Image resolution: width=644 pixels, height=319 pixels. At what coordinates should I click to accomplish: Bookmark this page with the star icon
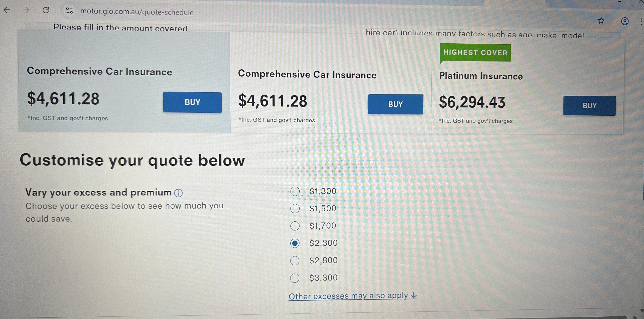click(601, 21)
